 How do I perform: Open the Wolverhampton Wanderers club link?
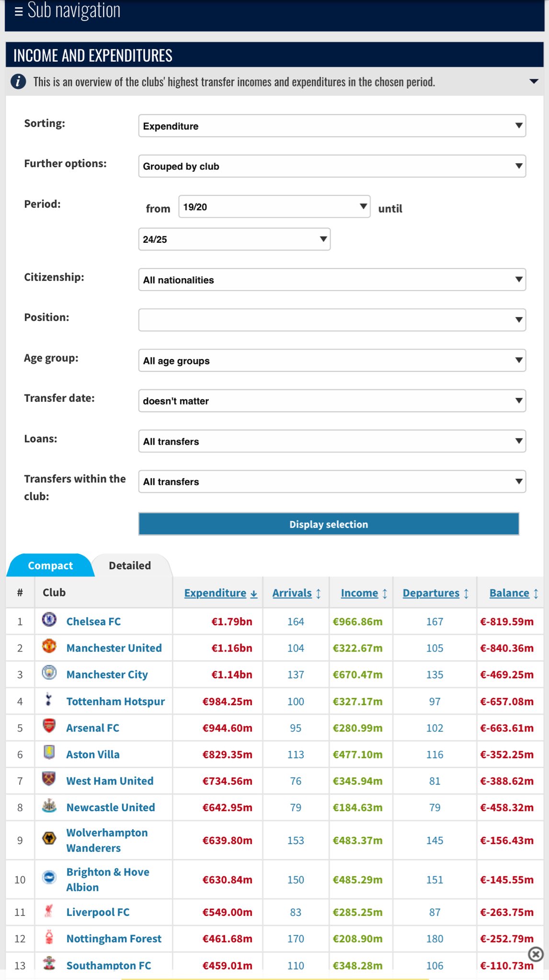point(107,840)
